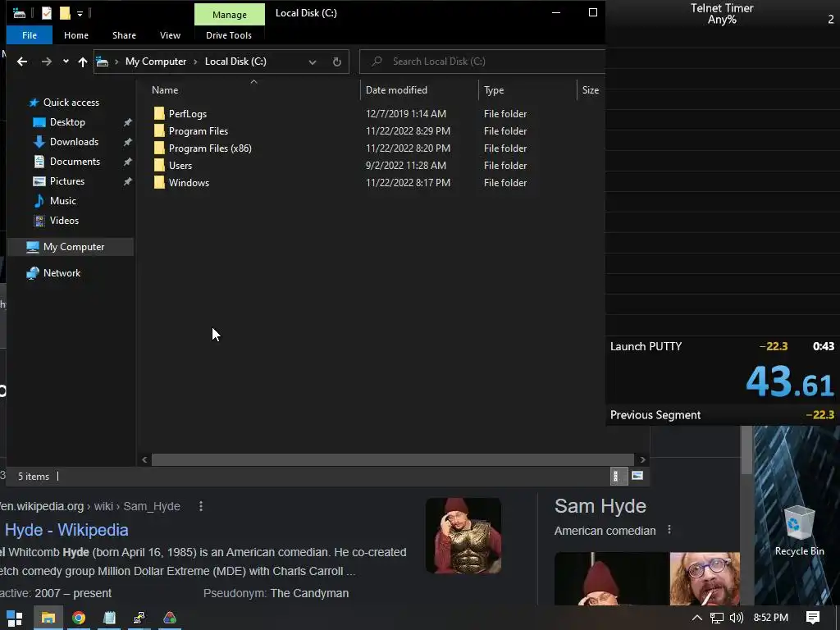Go forward with the forward arrow

47,62
